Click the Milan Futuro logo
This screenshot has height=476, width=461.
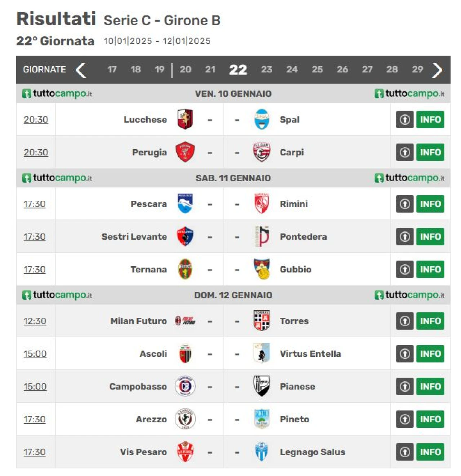click(185, 321)
